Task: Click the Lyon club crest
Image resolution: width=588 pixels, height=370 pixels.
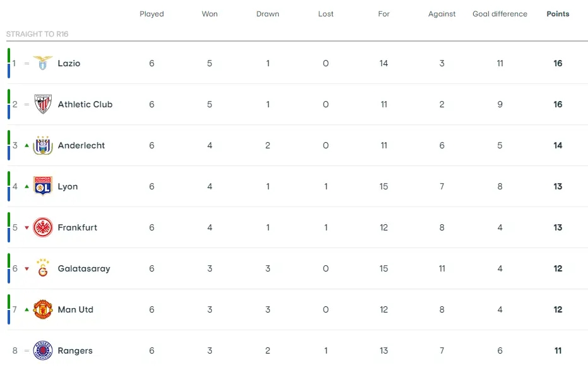Action: click(43, 186)
